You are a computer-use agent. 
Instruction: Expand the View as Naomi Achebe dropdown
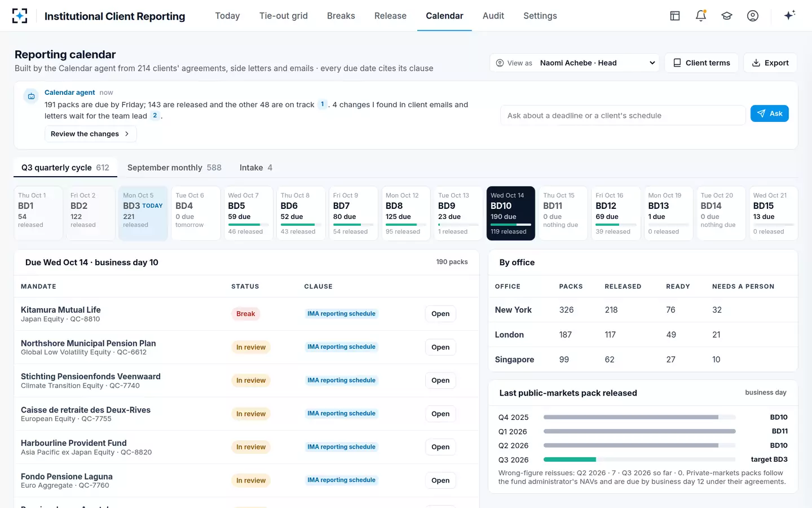575,63
